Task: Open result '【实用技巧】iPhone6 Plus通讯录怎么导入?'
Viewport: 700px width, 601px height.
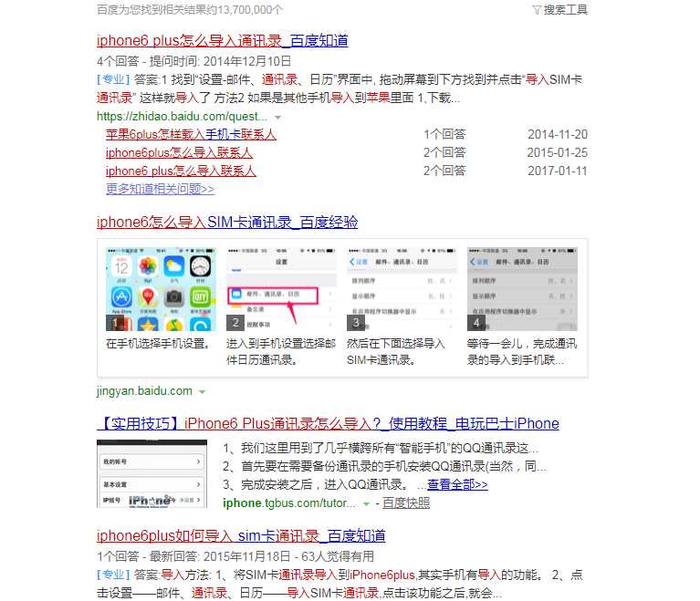Action: click(328, 423)
